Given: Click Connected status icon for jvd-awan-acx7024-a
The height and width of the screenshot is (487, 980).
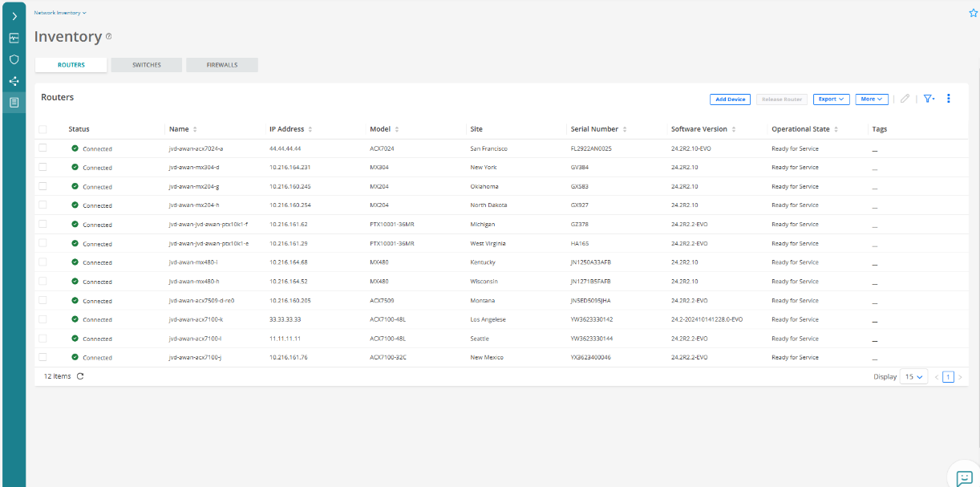Looking at the screenshot, I should pos(75,148).
